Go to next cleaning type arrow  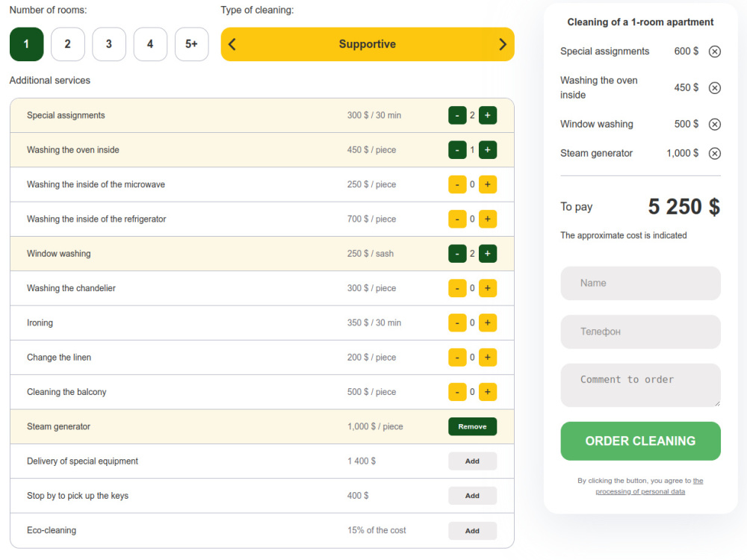[503, 44]
